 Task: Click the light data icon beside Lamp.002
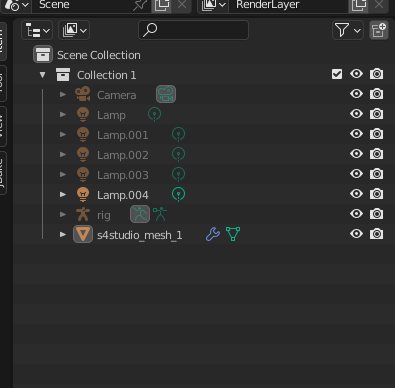[178, 154]
